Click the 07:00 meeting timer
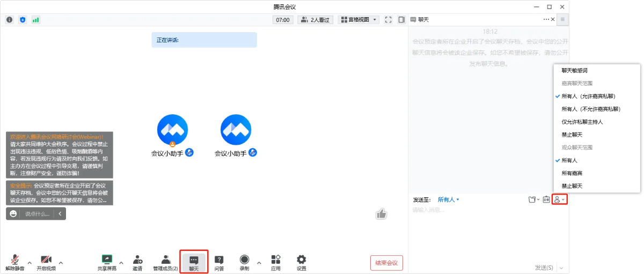The height and width of the screenshot is (274, 644). pos(283,20)
